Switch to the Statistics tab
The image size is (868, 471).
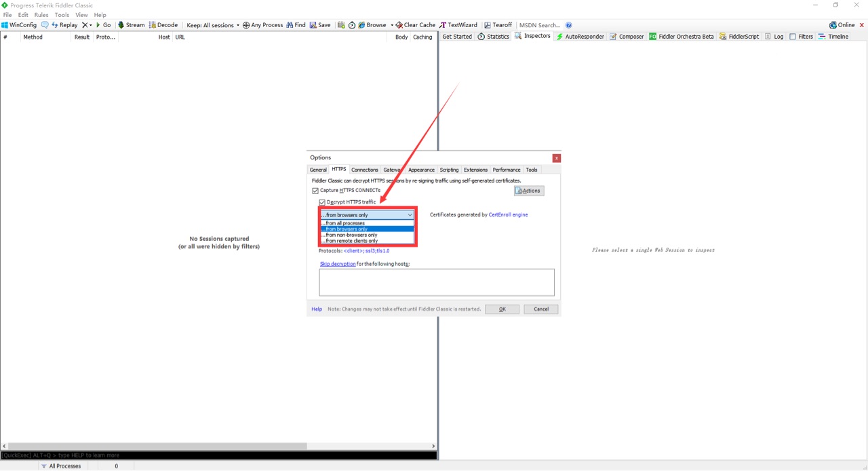click(493, 37)
